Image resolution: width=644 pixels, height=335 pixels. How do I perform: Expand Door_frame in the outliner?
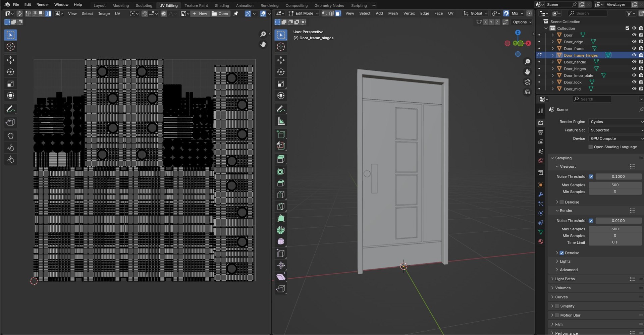coord(553,49)
